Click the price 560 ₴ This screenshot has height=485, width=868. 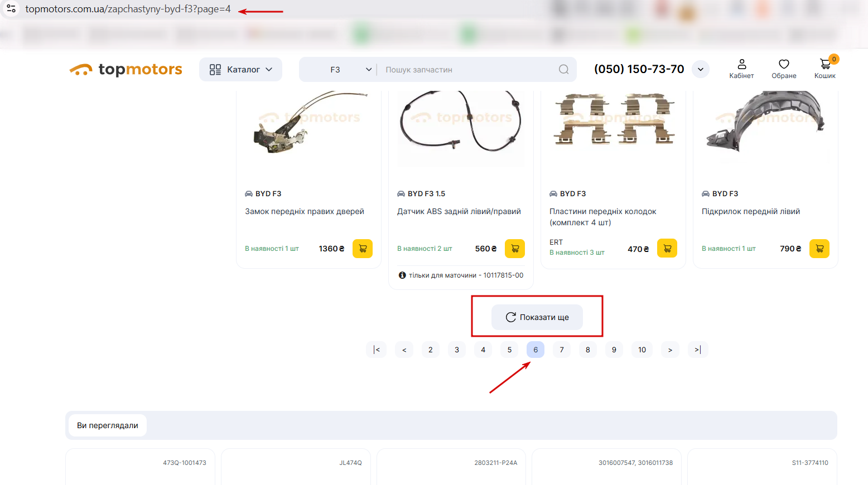486,249
